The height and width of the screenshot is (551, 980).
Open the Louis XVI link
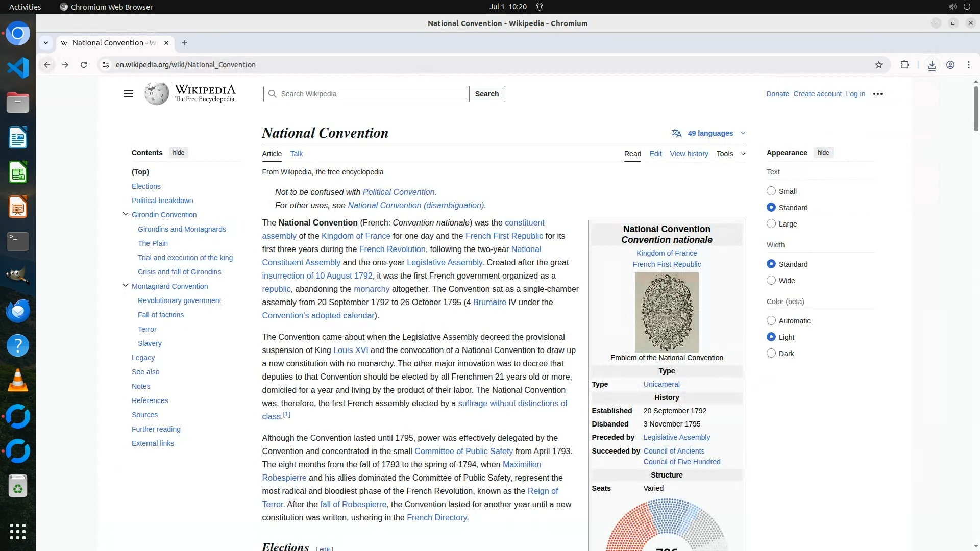350,350
